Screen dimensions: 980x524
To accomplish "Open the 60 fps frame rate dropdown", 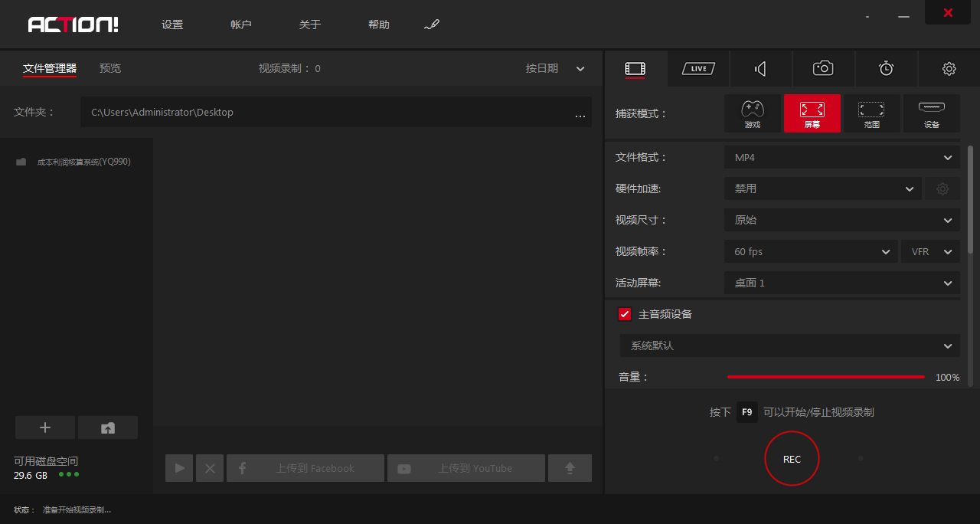I will [x=810, y=251].
